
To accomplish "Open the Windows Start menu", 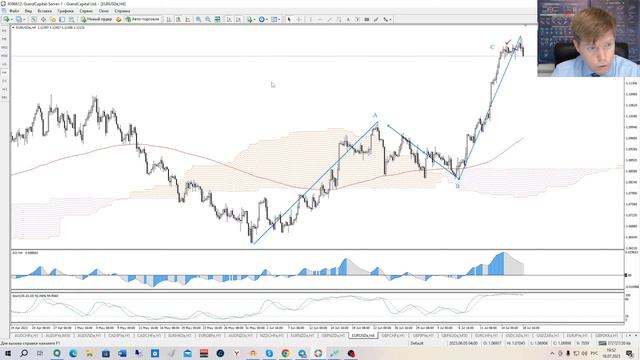I will 8,353.
